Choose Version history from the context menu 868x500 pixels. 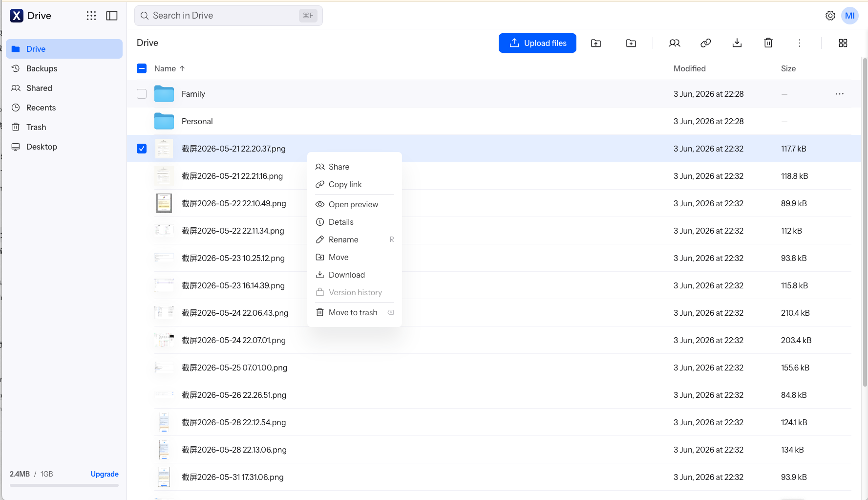(355, 292)
